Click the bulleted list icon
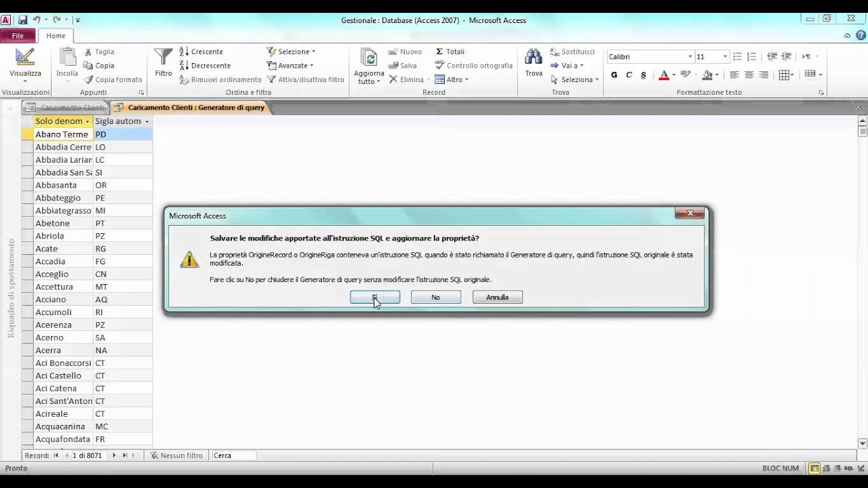Viewport: 868px width, 488px height. pyautogui.click(x=737, y=57)
